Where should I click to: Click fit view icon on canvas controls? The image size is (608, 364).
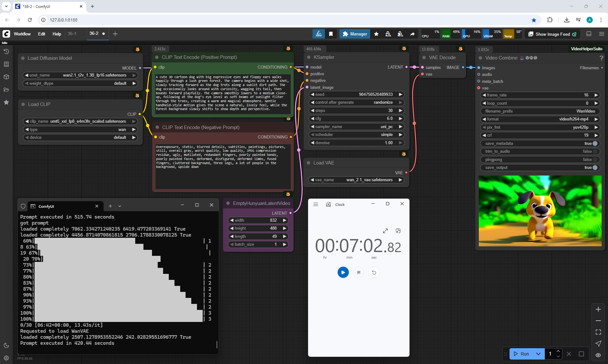click(598, 332)
